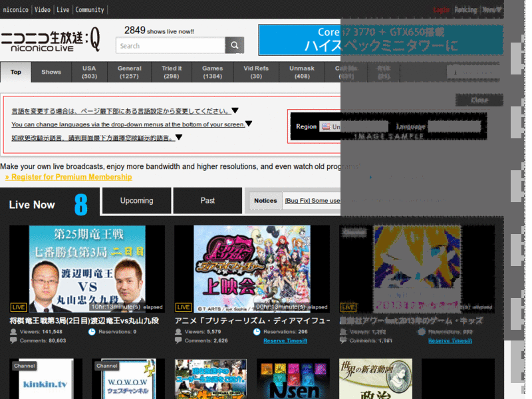Open Pretty Rhythm anime broadcast title
This screenshot has height=399, width=532.
point(252,321)
